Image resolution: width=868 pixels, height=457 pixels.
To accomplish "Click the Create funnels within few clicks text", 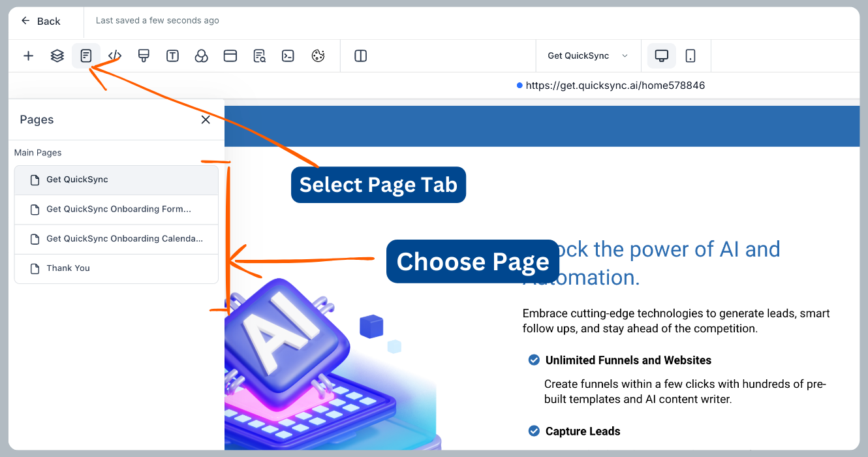I will pos(685,392).
